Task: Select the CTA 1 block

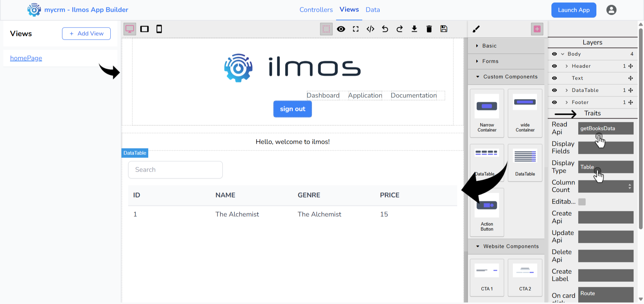Action: point(487,278)
